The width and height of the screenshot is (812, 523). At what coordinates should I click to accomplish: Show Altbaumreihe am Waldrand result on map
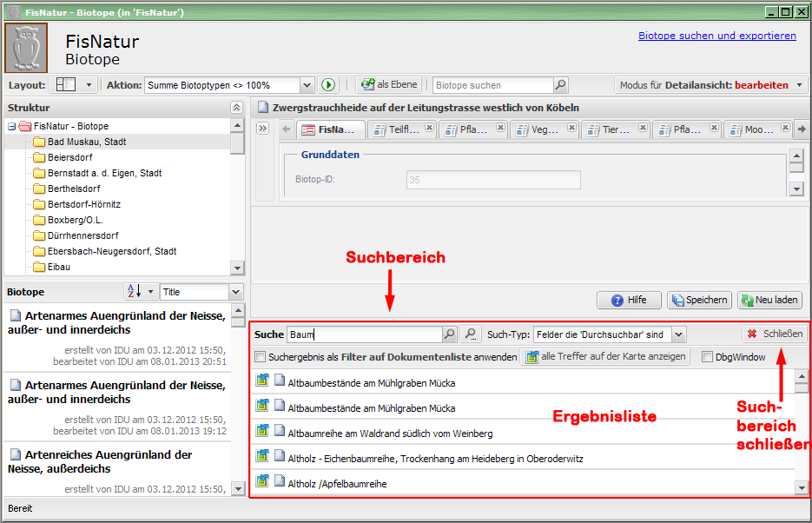point(262,432)
